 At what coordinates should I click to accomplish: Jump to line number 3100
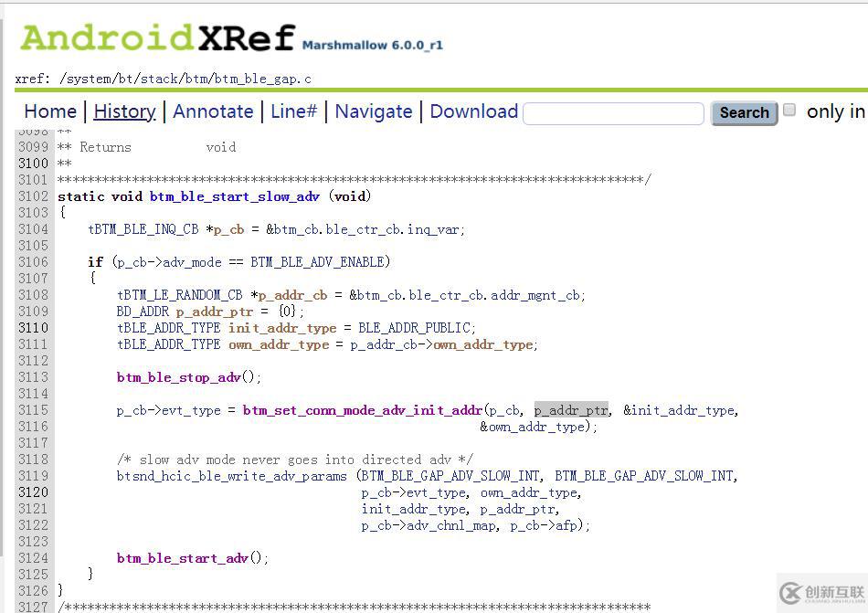[33, 164]
